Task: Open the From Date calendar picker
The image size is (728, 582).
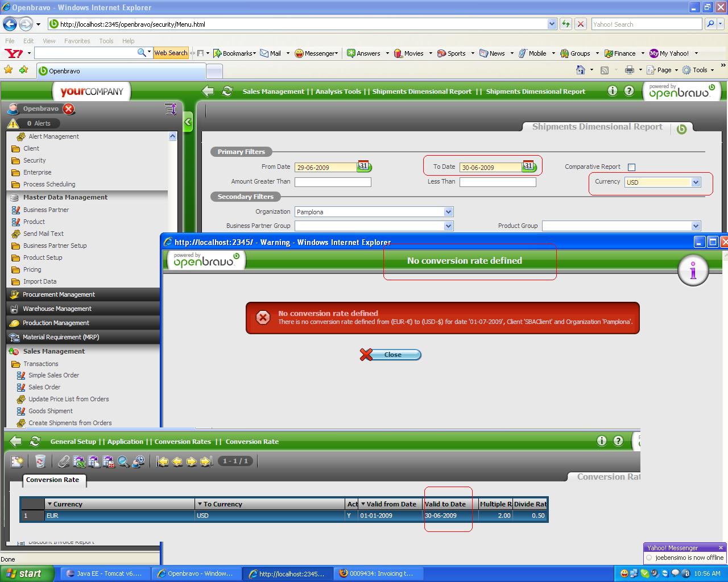Action: (x=363, y=167)
